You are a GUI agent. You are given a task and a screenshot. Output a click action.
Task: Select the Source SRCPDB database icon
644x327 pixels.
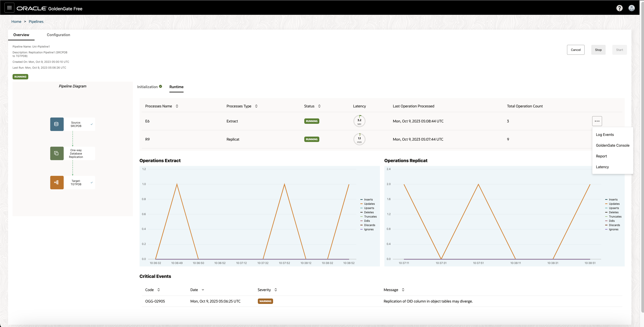pyautogui.click(x=57, y=124)
